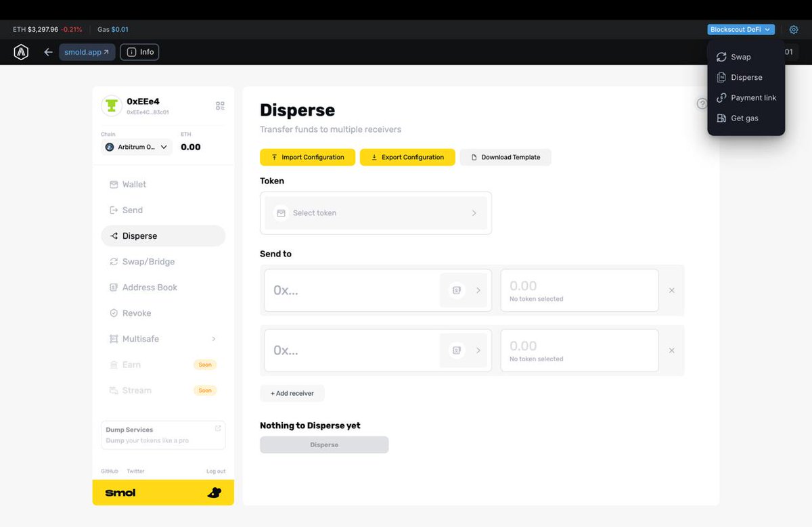Image resolution: width=812 pixels, height=527 pixels.
Task: Click the Gas $0.01 indicator
Action: [113, 30]
